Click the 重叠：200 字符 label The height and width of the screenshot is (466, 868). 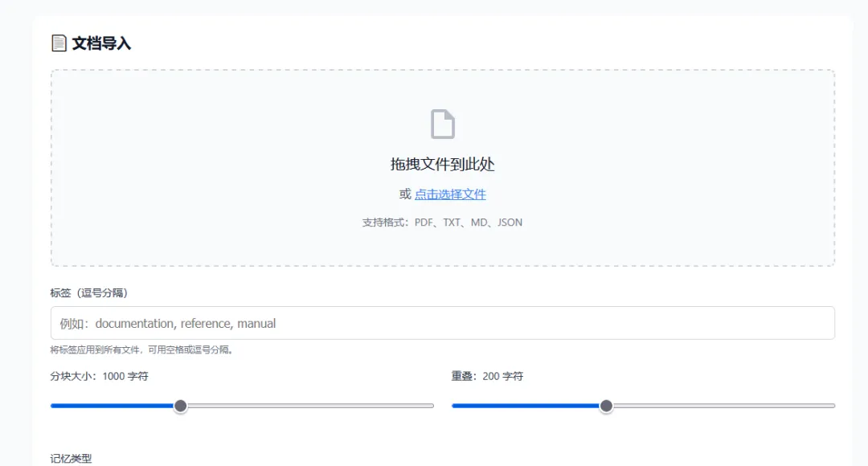(487, 376)
